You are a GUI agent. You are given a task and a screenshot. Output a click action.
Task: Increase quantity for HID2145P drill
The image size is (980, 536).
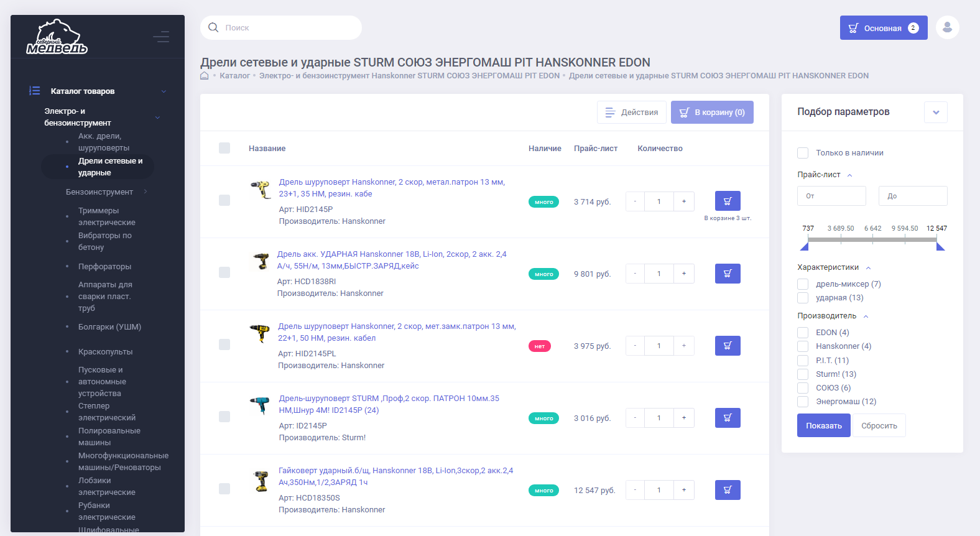(684, 201)
